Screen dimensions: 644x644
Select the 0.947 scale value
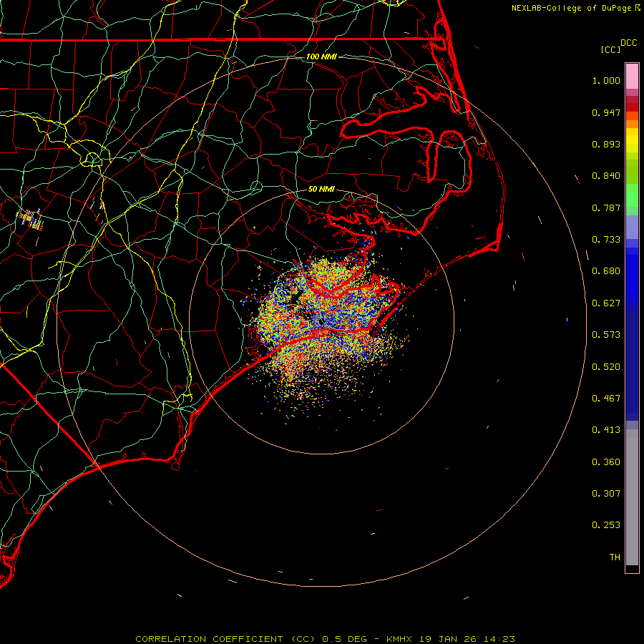tap(606, 112)
